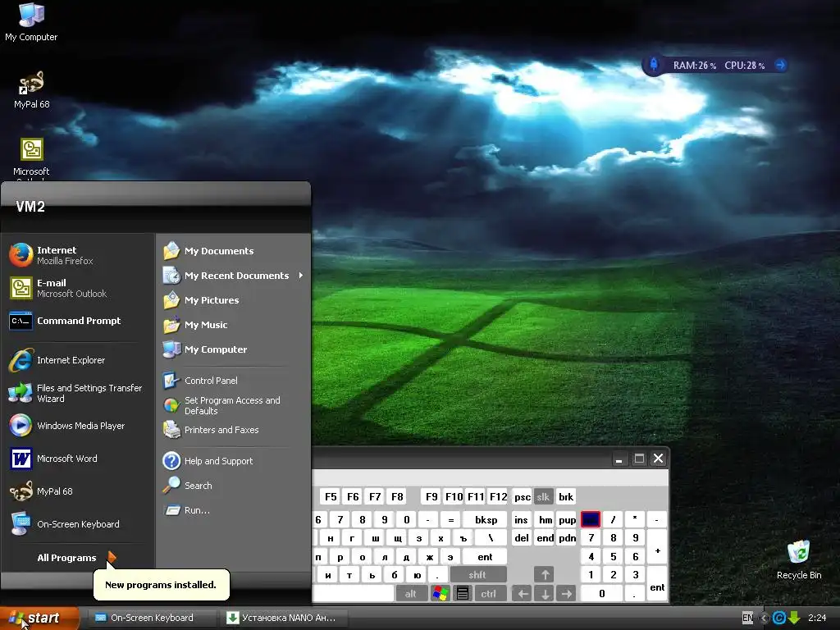Click the bksp key on the keyboard
This screenshot has width=840, height=630.
(x=486, y=519)
